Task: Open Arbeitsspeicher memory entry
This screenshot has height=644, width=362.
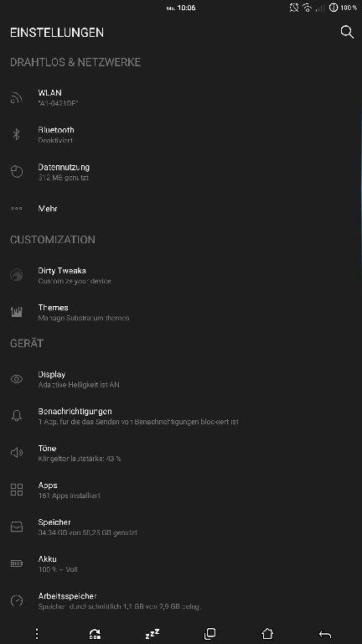Action: tap(181, 601)
